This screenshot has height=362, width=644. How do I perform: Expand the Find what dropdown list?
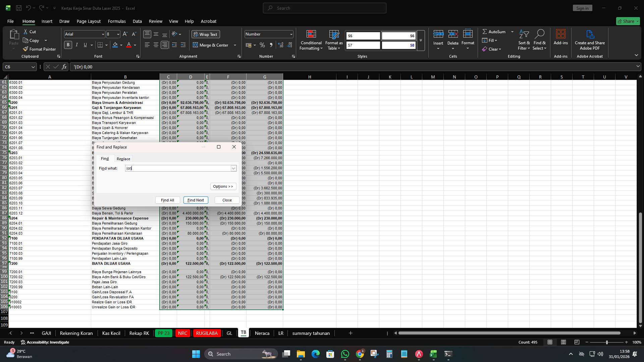(233, 168)
